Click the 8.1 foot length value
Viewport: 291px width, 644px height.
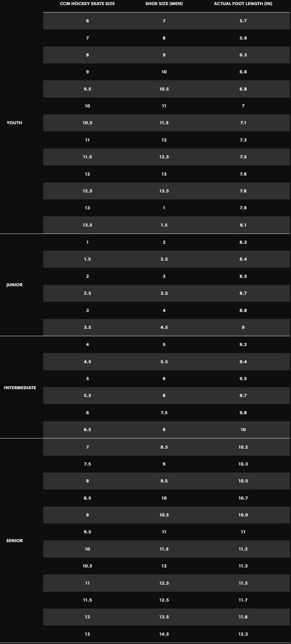(243, 225)
